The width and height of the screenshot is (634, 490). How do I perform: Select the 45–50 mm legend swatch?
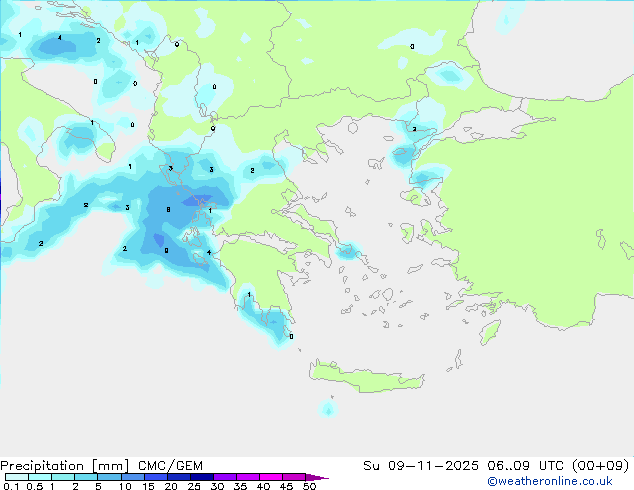pyautogui.click(x=294, y=477)
